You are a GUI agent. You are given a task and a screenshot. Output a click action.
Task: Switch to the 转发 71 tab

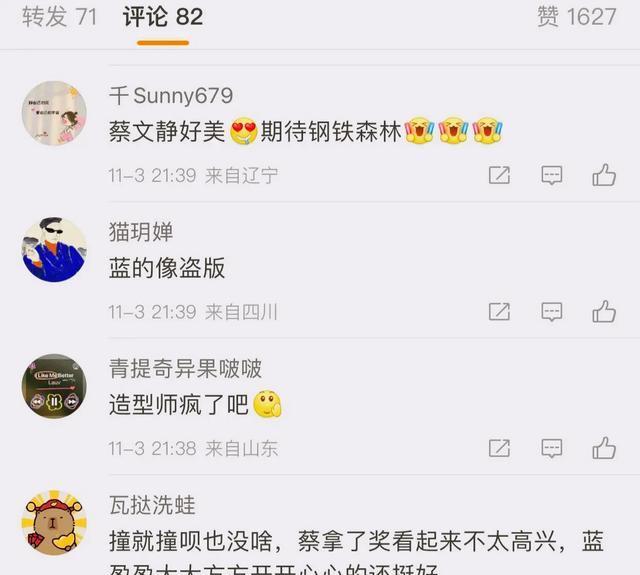click(x=59, y=17)
